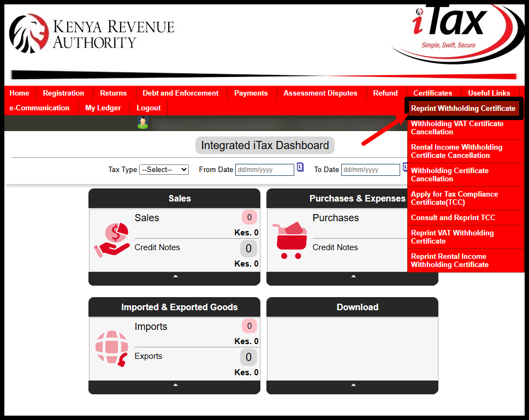Open the My Ledger menu
The width and height of the screenshot is (529, 420).
(103, 108)
